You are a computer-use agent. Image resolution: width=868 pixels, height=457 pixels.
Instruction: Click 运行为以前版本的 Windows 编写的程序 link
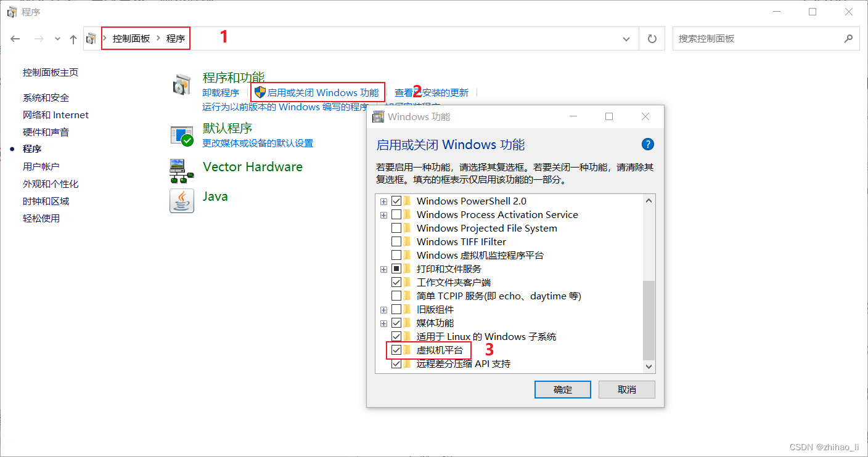coord(285,107)
